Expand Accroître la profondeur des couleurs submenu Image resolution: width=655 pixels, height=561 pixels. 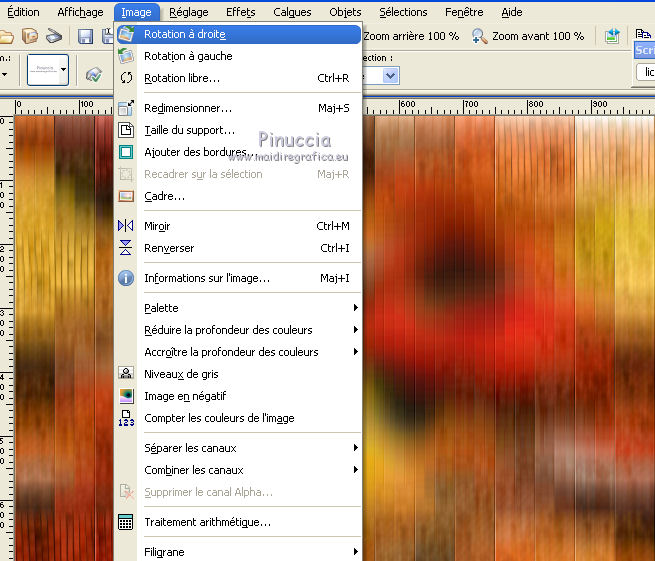[x=239, y=352]
